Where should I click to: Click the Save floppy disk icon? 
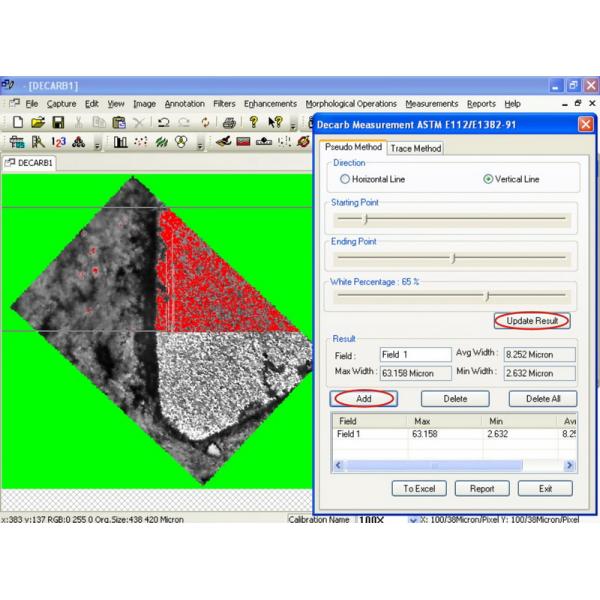(58, 123)
